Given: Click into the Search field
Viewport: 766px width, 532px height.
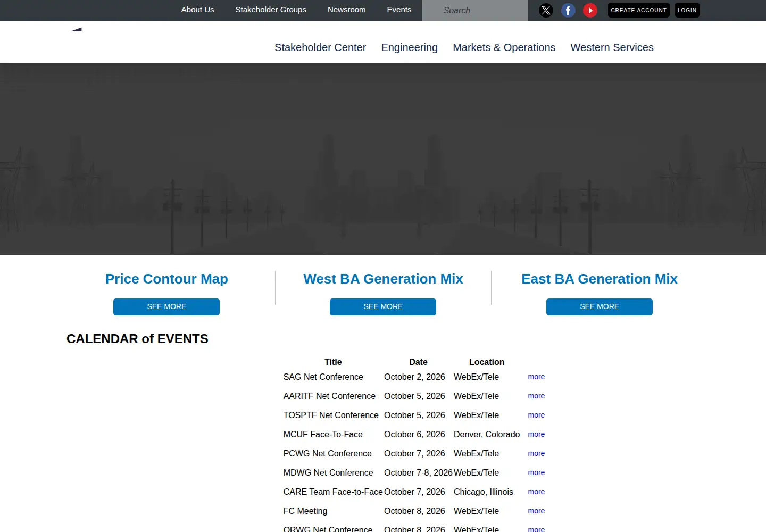Looking at the screenshot, I should point(475,11).
